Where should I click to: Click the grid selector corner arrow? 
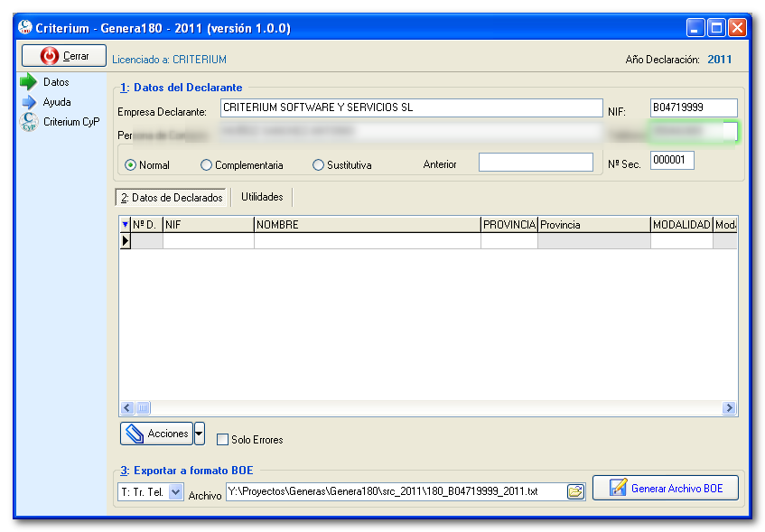pos(125,225)
